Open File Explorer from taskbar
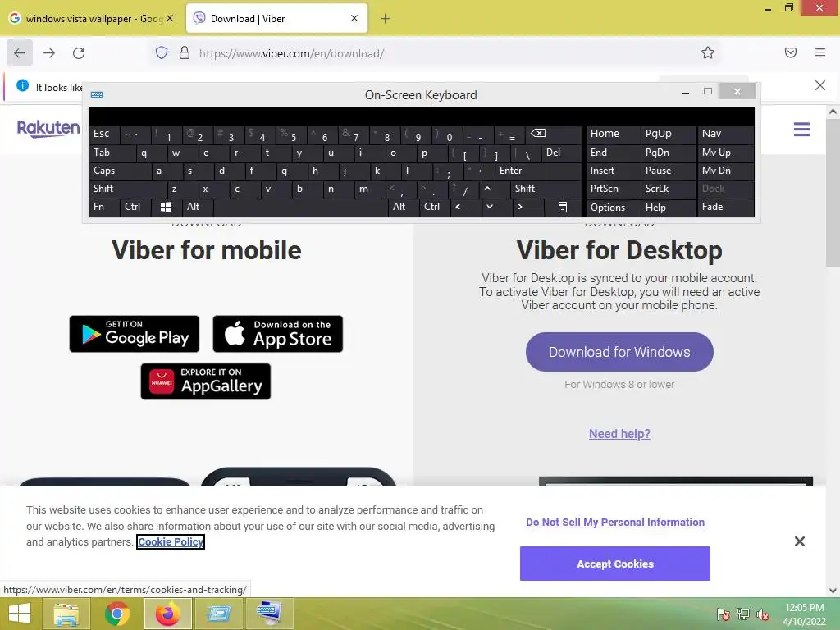This screenshot has height=630, width=840. point(66,614)
